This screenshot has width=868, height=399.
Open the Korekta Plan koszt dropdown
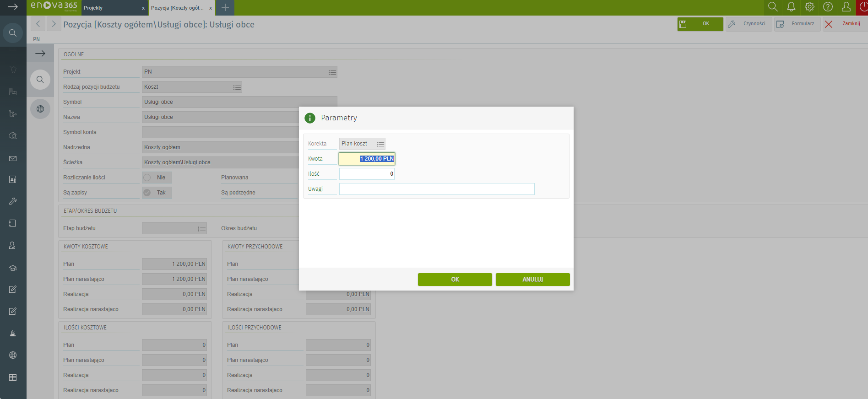pyautogui.click(x=380, y=144)
